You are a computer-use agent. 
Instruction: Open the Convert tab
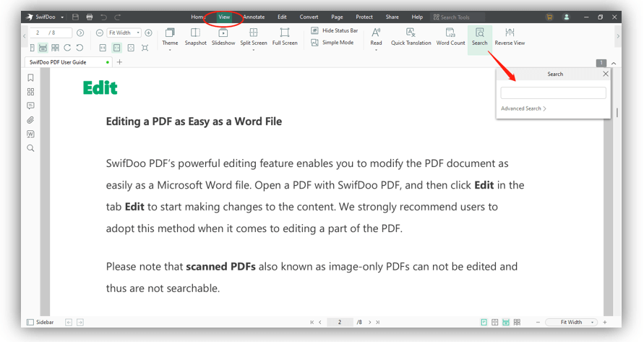tap(309, 17)
